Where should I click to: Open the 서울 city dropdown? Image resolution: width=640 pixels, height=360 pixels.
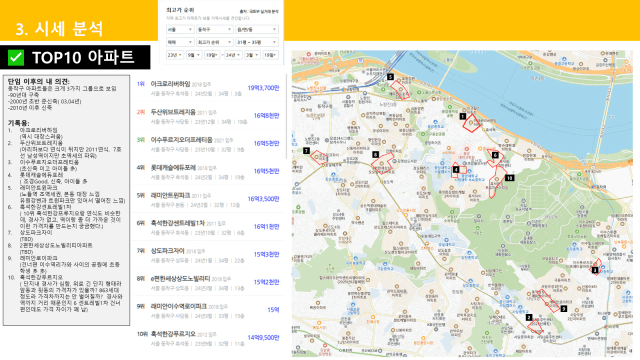coord(180,29)
